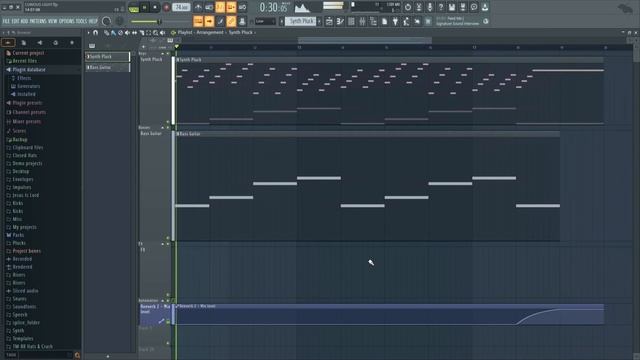The image size is (640, 360).
Task: Open the Mixer view icon
Action: point(362,21)
